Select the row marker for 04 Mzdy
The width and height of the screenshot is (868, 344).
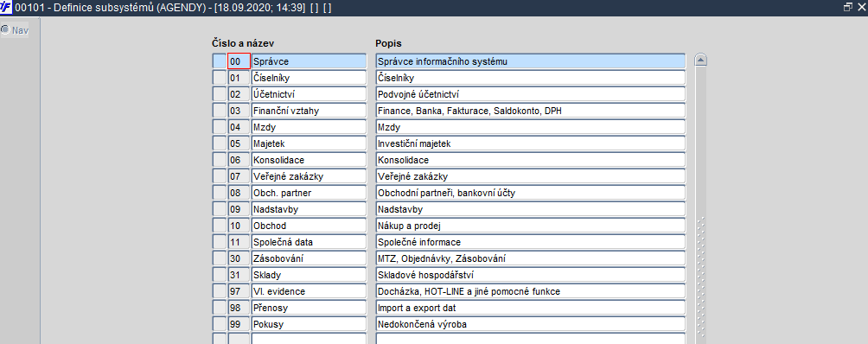coord(220,127)
